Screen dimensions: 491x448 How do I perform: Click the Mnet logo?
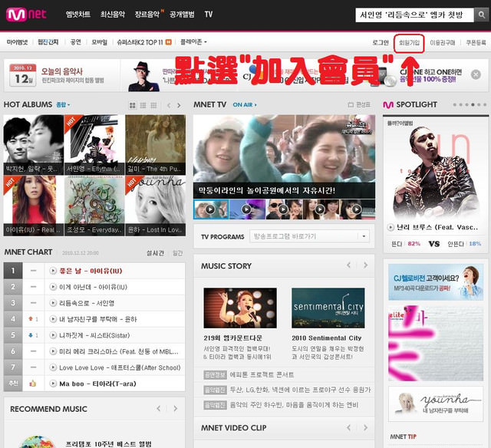click(26, 15)
